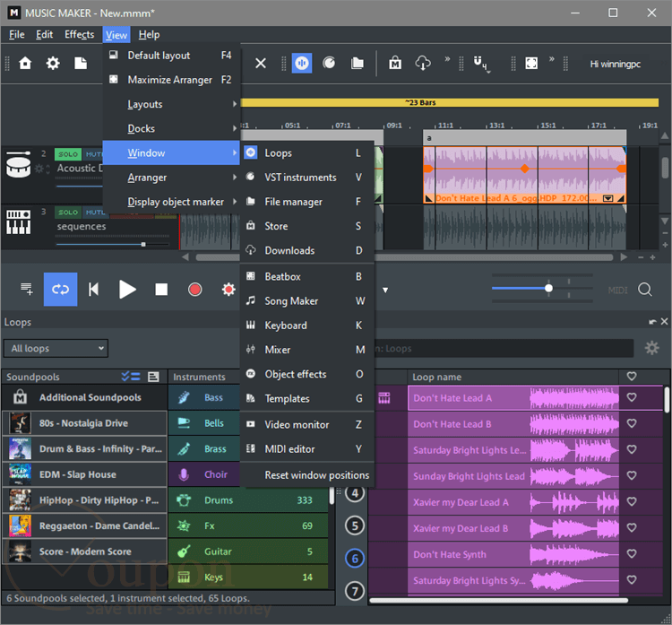Select 80s - Nostalgia Drive soundpool
672x625 pixels.
click(84, 423)
